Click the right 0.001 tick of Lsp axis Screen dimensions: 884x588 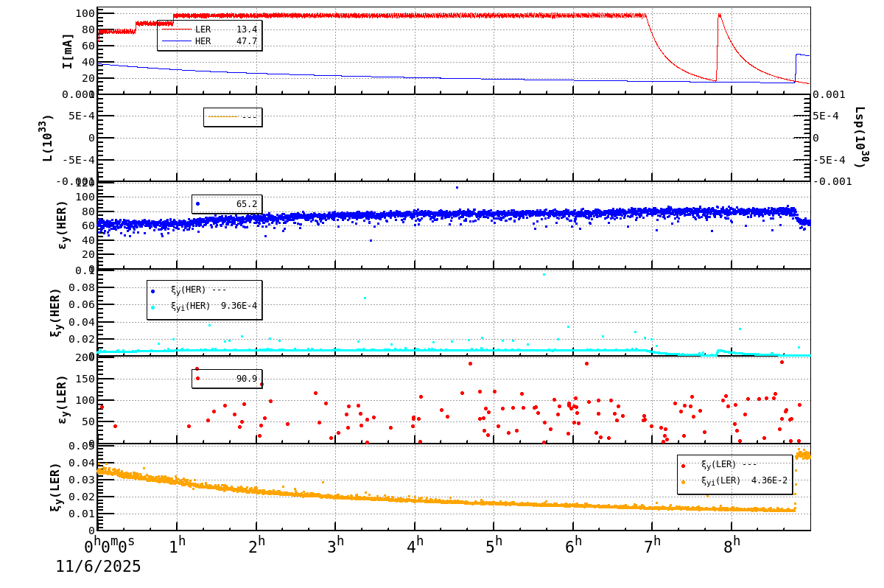(829, 94)
